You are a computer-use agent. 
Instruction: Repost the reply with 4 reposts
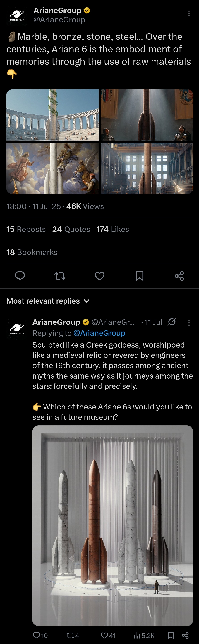click(73, 635)
